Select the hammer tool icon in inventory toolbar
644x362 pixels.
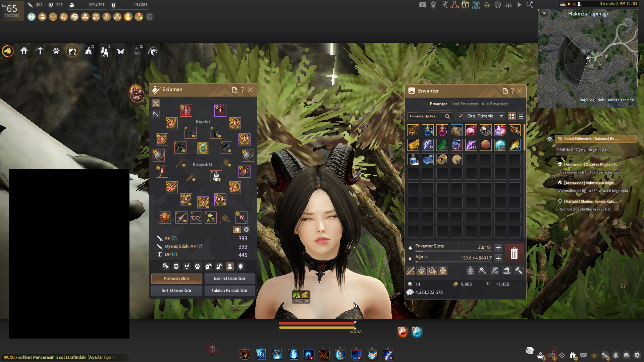click(519, 270)
